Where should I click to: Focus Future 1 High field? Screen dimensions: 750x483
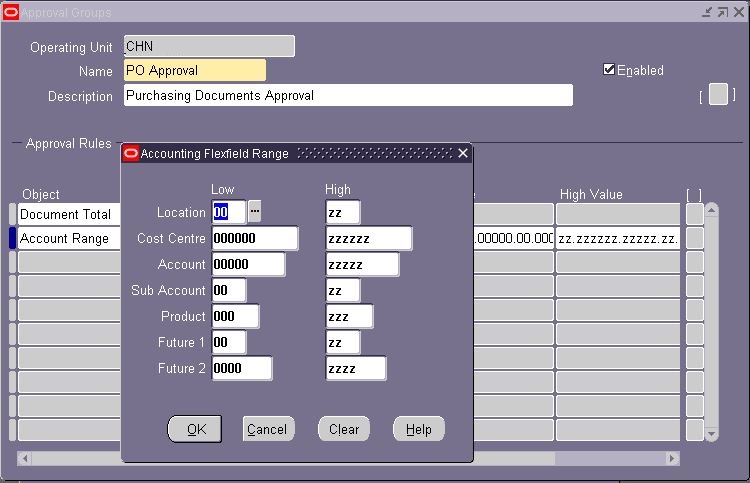(x=343, y=342)
